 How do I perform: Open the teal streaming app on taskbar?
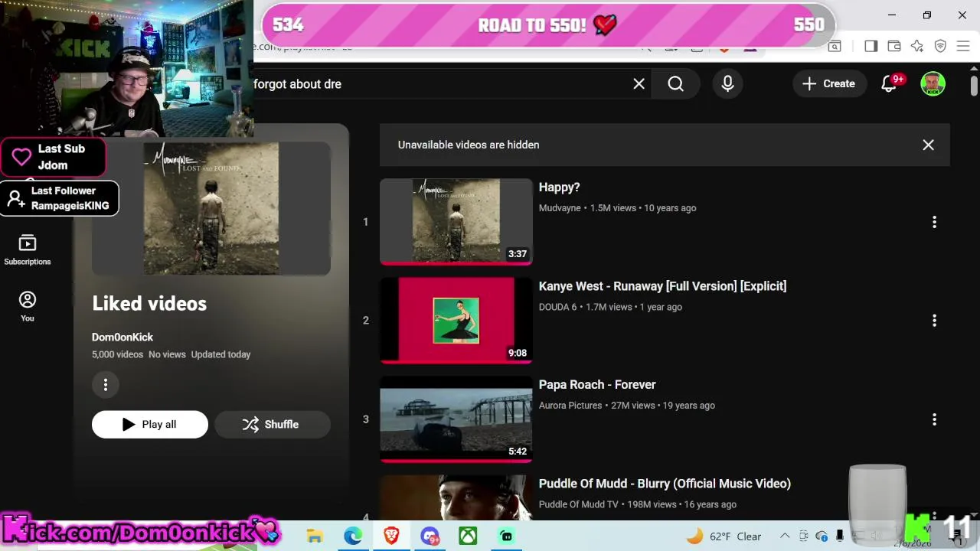click(x=506, y=536)
